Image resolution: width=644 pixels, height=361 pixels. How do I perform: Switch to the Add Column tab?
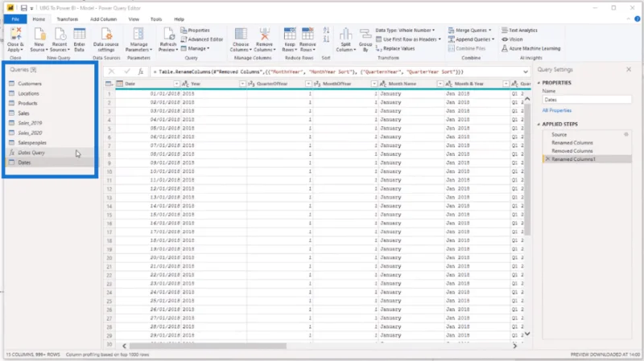tap(104, 19)
